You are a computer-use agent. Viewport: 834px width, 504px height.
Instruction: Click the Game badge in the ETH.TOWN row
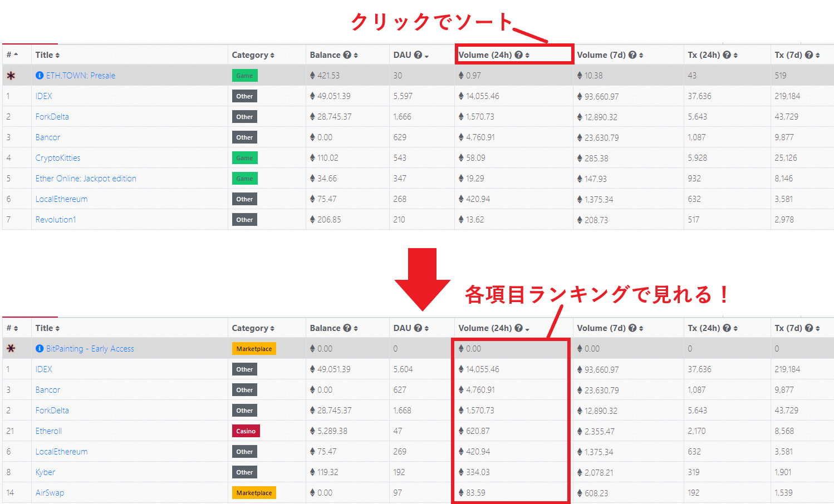click(x=244, y=76)
